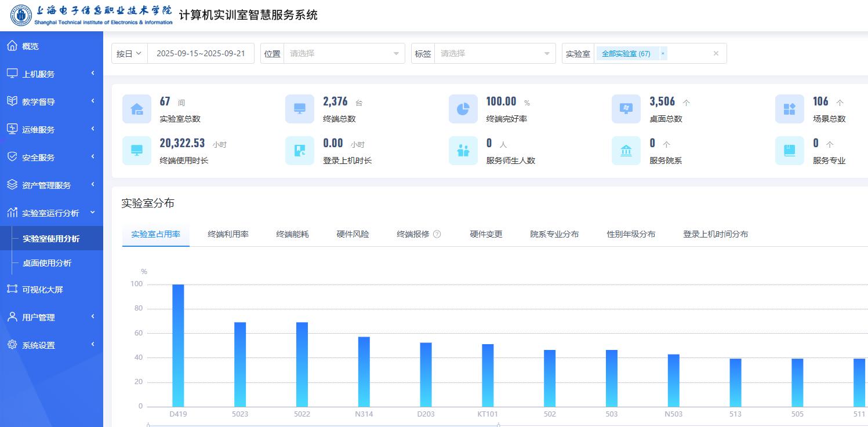Screen dimensions: 868x427
Task: Open the 按日 period dropdown
Action: coord(129,53)
